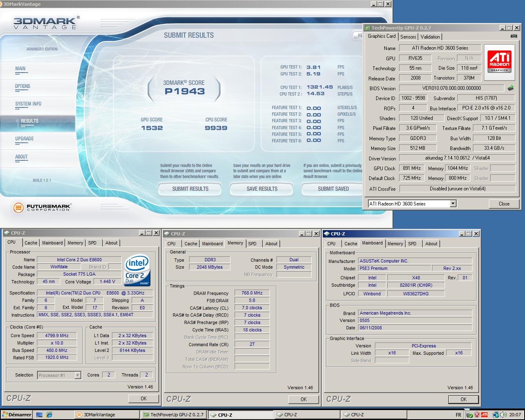This screenshot has width=525, height=420.
Task: Open graphics card selection dropdown in GPU-Z
Action: pyautogui.click(x=453, y=204)
